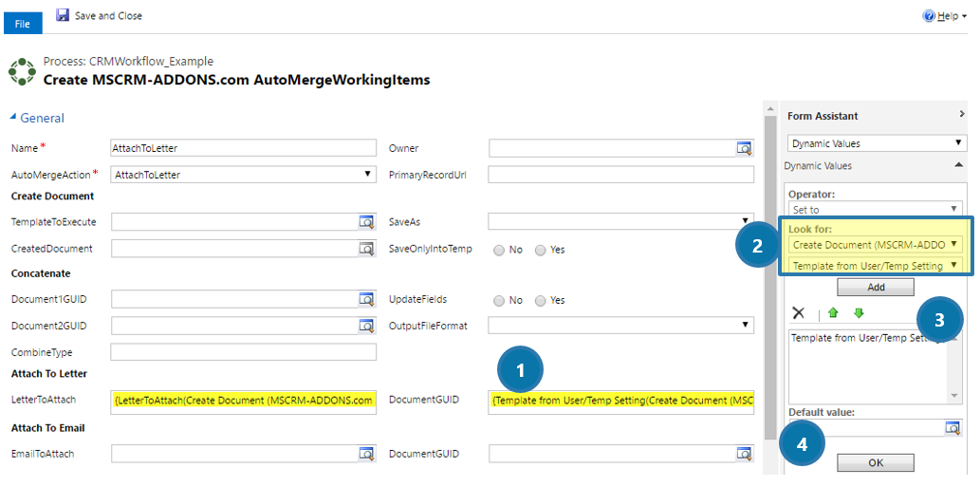
Task: Delete selected dynamic value with X icon
Action: (798, 313)
